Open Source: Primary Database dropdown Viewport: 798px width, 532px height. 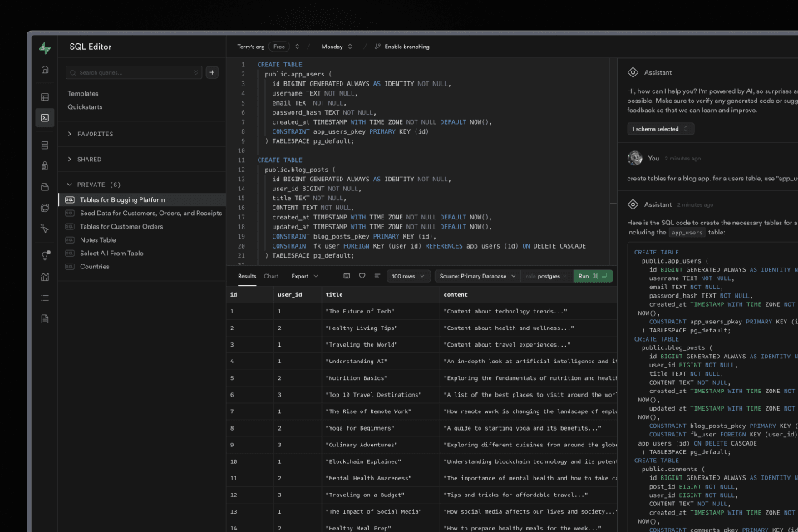coord(475,276)
